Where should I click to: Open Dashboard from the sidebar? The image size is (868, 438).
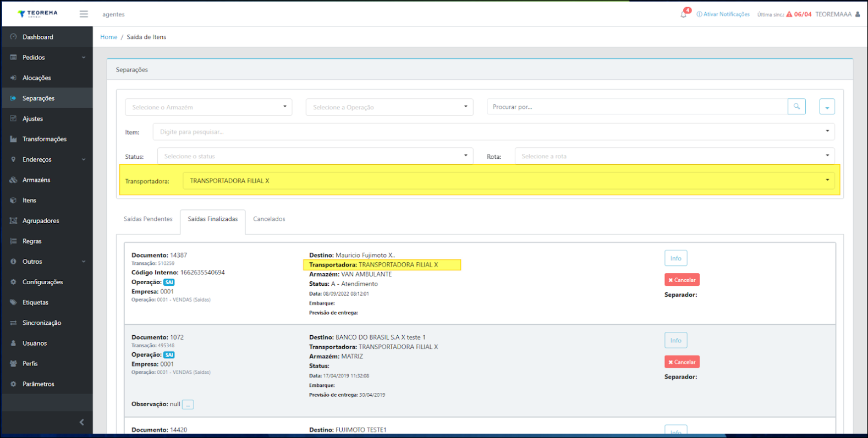coord(37,37)
